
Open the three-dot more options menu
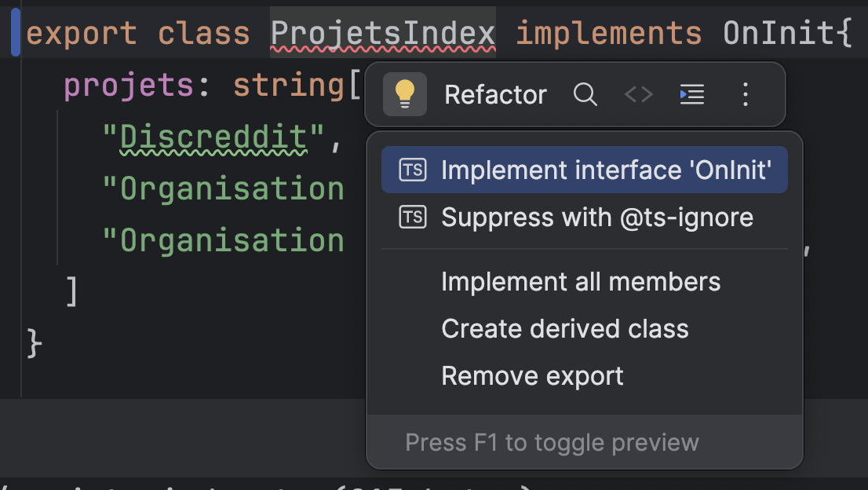point(746,95)
